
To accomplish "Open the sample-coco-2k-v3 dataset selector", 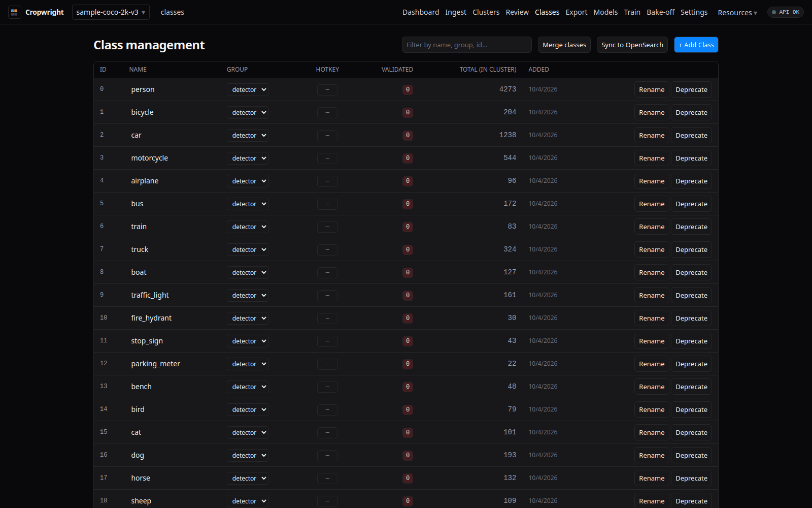I will tap(111, 12).
